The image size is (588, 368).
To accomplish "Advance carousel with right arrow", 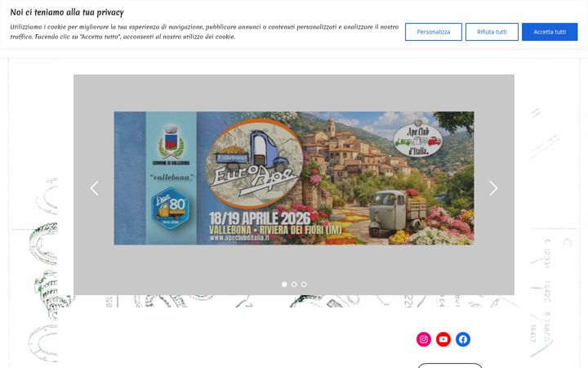I will pos(493,188).
